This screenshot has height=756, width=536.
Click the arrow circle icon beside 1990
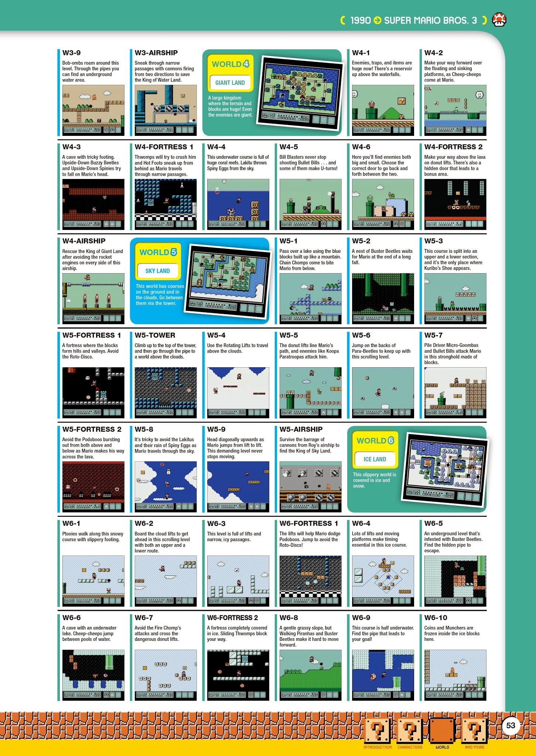[378, 20]
